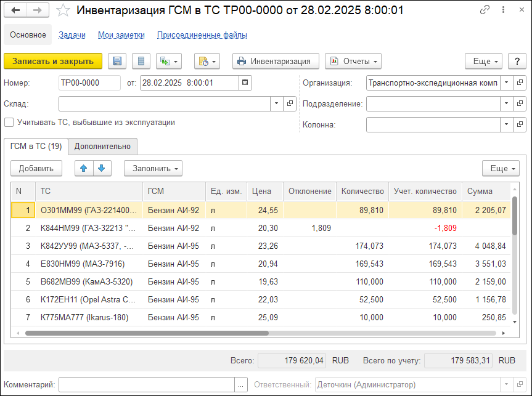532x396 pixels.
Task: Open the Колонна linked record icon
Action: click(x=520, y=125)
